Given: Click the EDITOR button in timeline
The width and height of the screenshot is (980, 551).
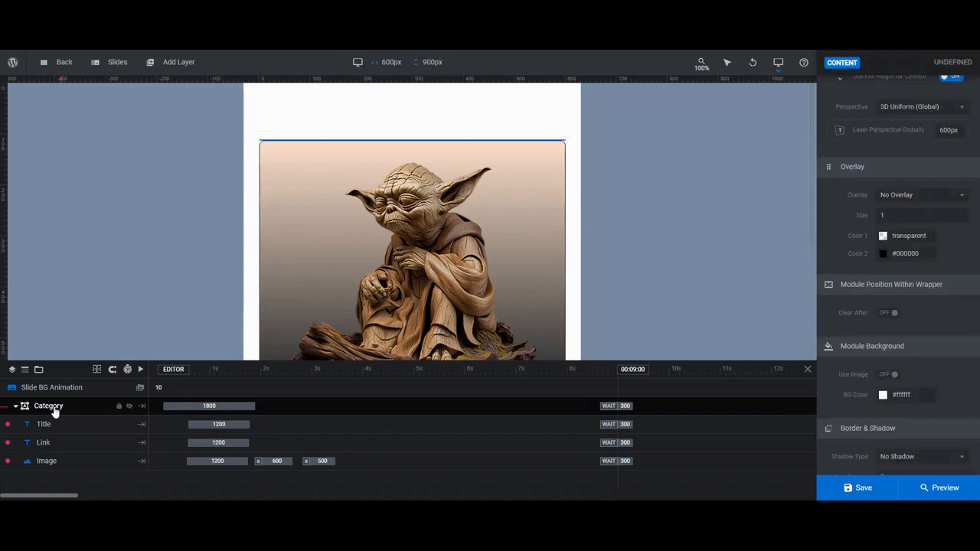Looking at the screenshot, I should tap(174, 370).
